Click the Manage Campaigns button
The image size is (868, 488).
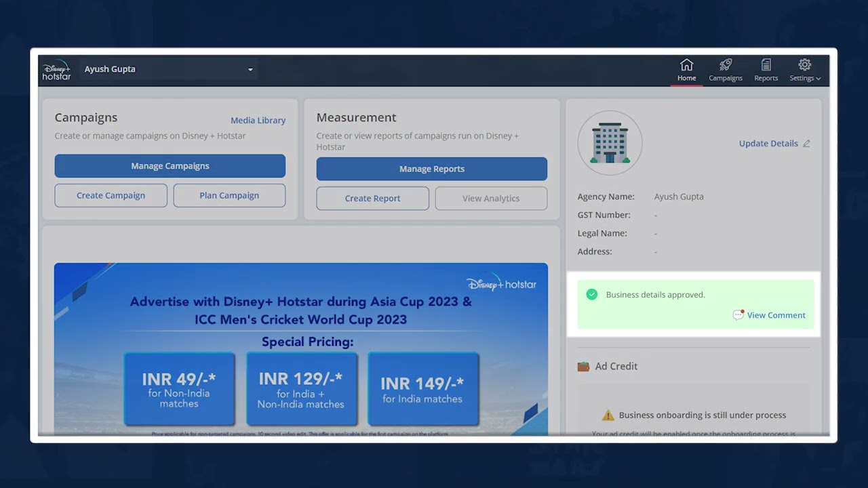(170, 166)
